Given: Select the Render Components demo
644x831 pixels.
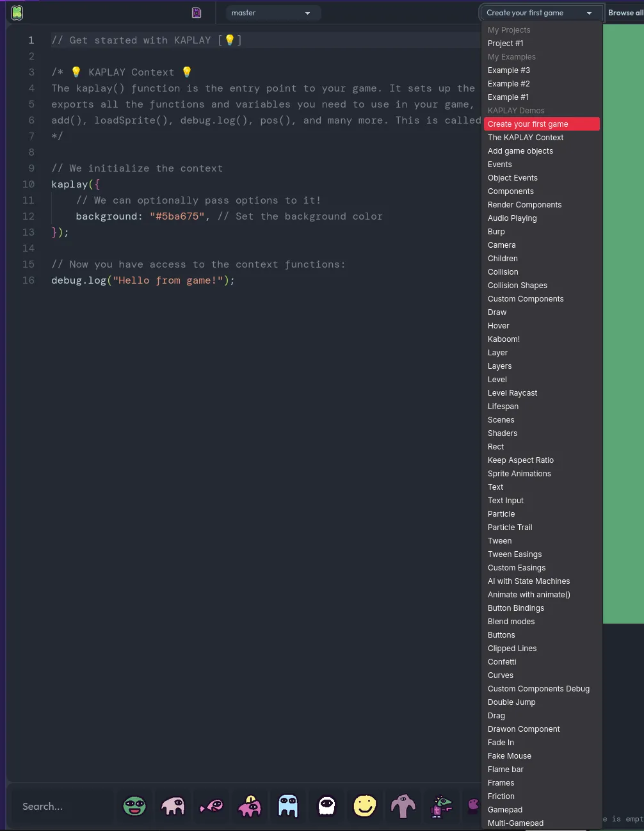Looking at the screenshot, I should coord(542,205).
